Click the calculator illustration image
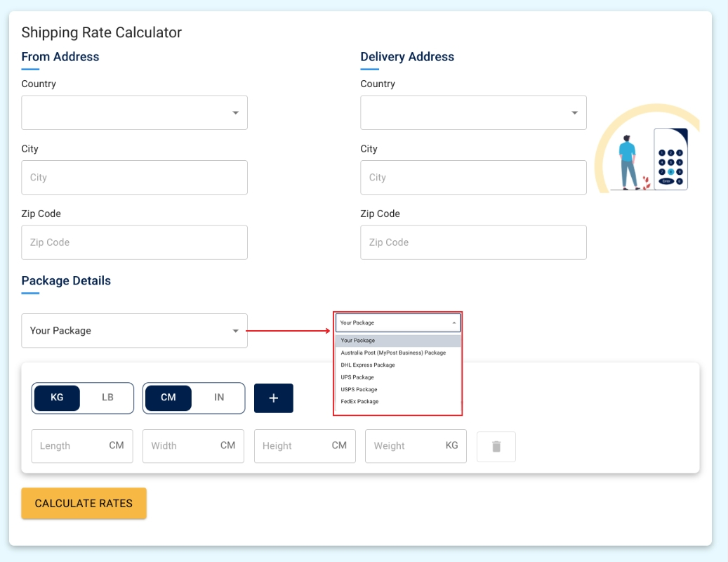This screenshot has width=728, height=562. click(x=647, y=149)
